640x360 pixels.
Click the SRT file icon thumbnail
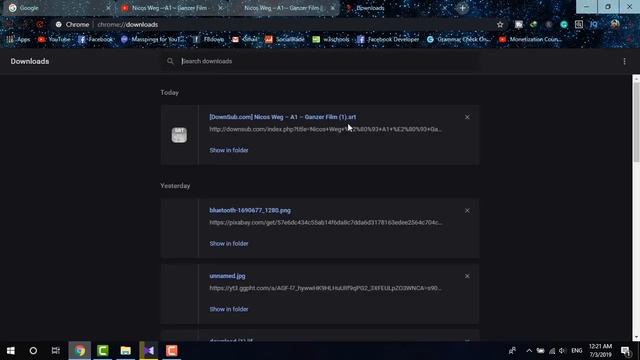click(179, 135)
